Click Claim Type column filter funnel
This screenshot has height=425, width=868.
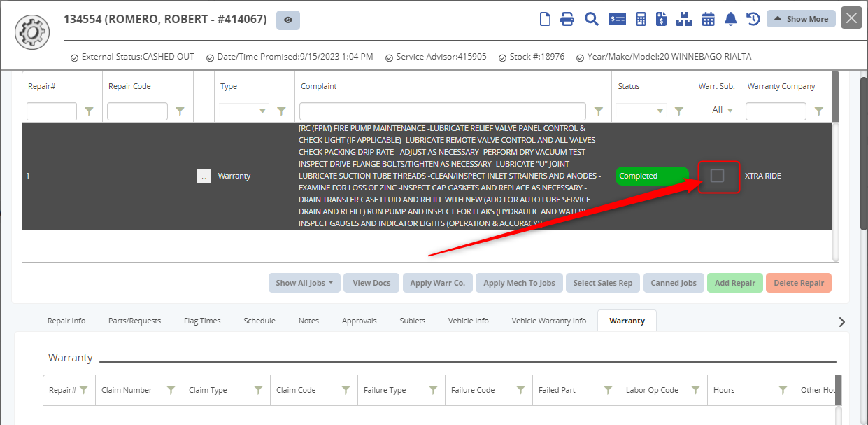coord(258,390)
